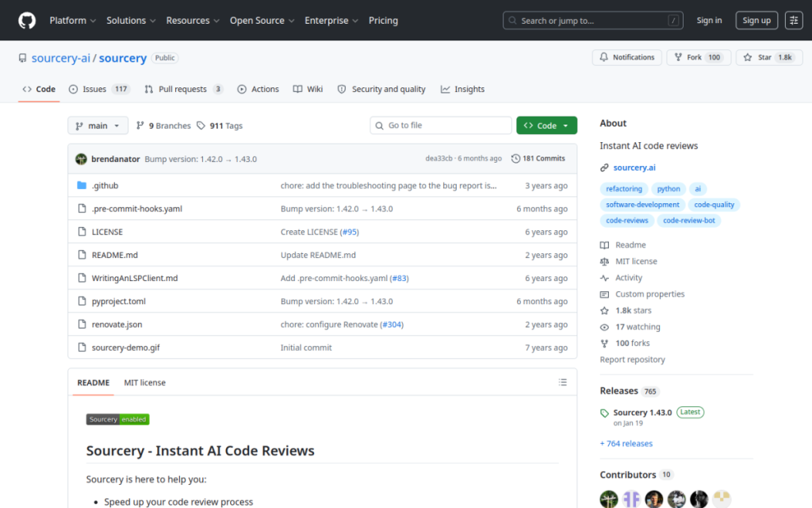Open the appearance settings icon in header
The width and height of the screenshot is (812, 508).
point(793,20)
